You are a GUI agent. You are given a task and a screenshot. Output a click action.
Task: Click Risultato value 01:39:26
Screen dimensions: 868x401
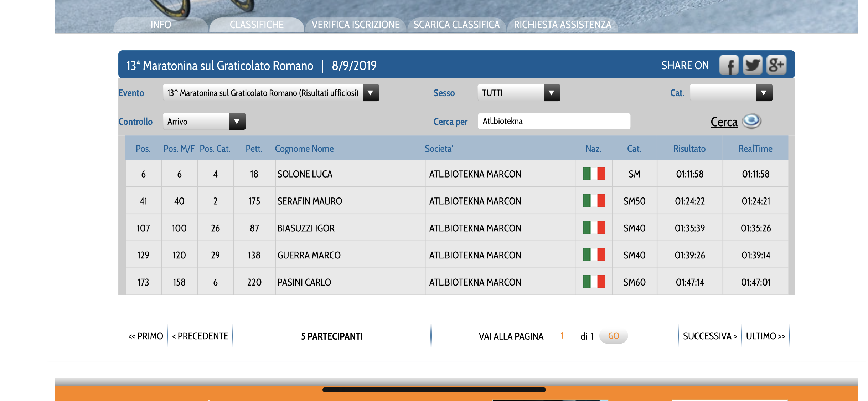coord(689,255)
